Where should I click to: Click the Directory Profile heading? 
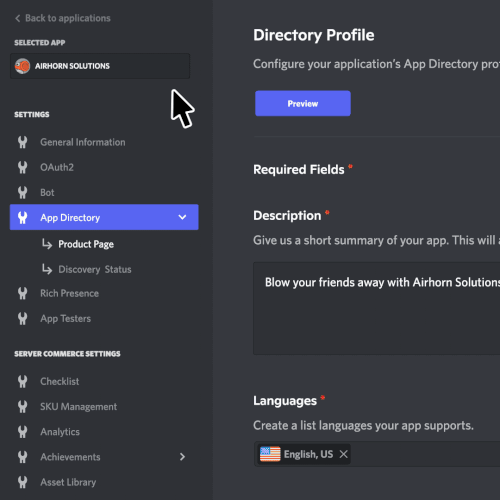coord(314,35)
